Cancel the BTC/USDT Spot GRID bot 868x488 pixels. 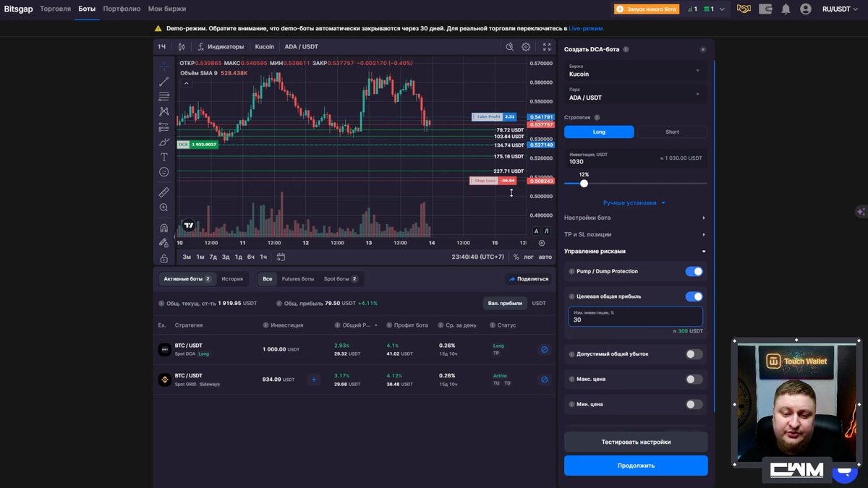click(545, 380)
